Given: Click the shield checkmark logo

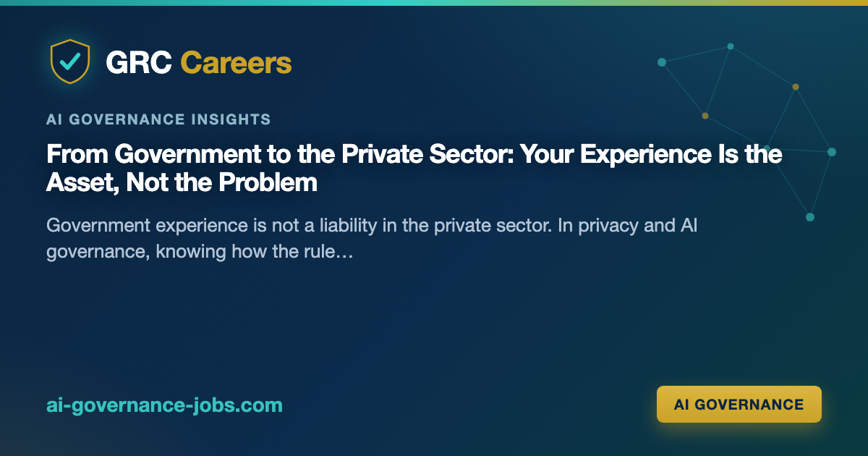Looking at the screenshot, I should coord(70,62).
